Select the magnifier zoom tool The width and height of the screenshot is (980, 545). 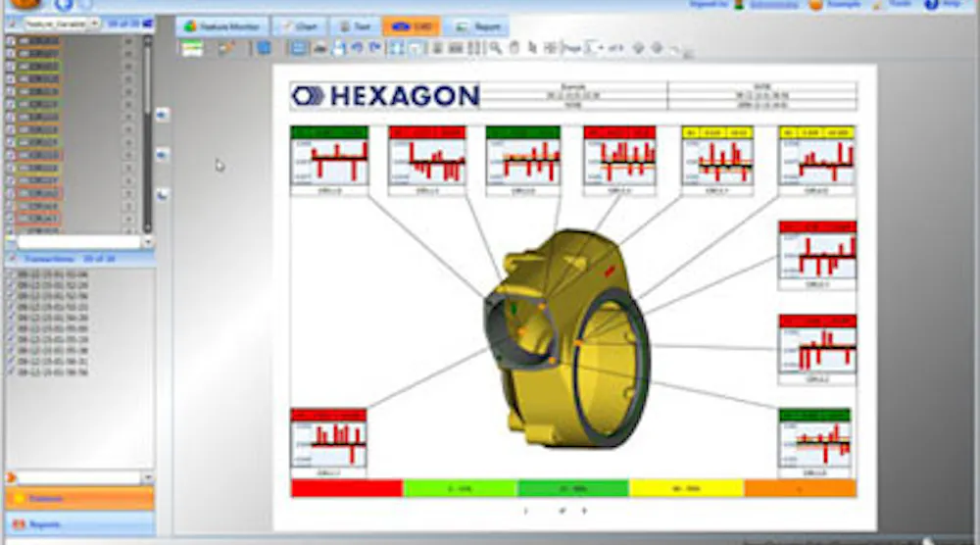click(x=496, y=48)
